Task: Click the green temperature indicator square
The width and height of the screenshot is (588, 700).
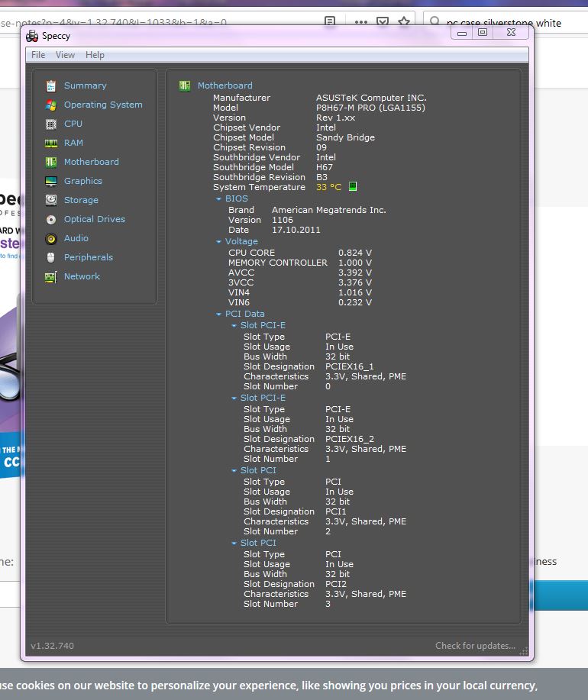Action: coord(353,186)
